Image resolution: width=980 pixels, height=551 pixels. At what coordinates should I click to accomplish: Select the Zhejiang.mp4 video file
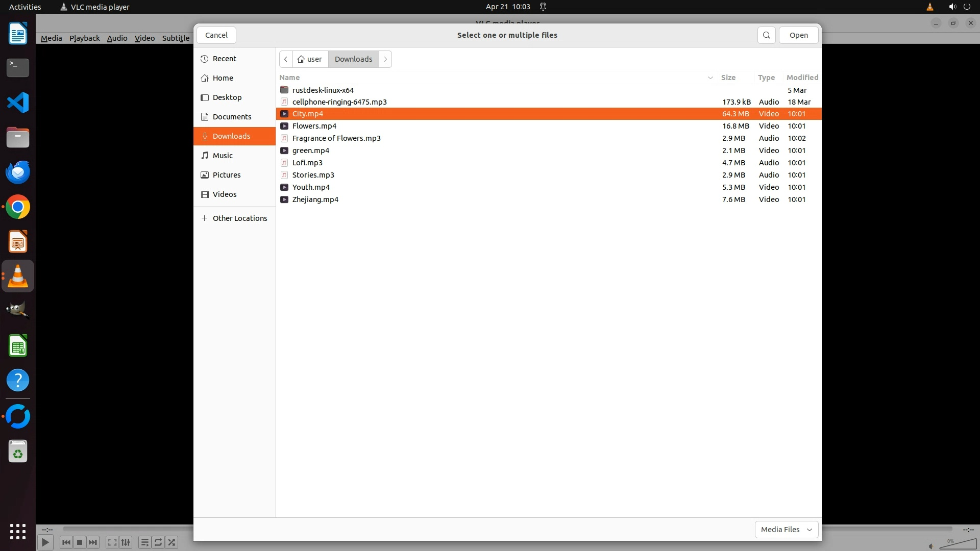coord(315,199)
